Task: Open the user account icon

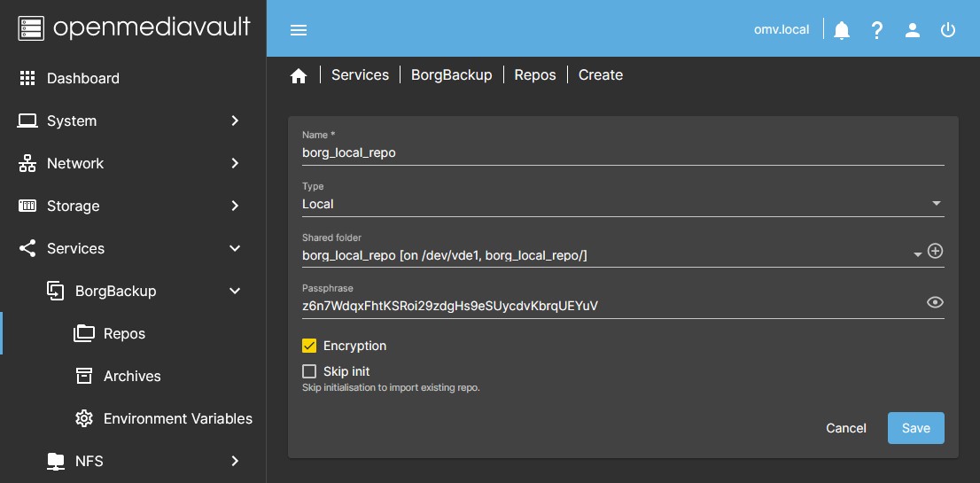Action: (x=913, y=30)
